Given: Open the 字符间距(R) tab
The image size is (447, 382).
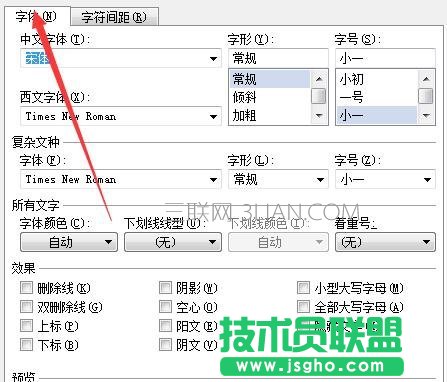Looking at the screenshot, I should click(114, 17).
